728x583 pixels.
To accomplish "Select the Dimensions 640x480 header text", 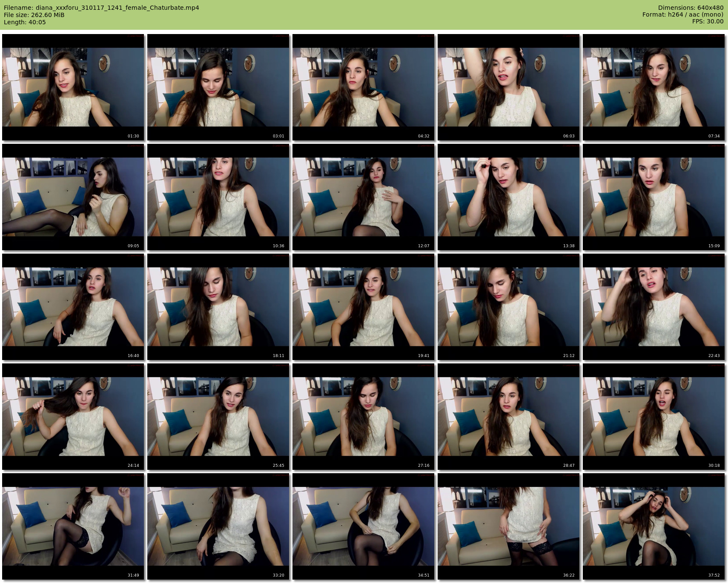I will tap(691, 8).
